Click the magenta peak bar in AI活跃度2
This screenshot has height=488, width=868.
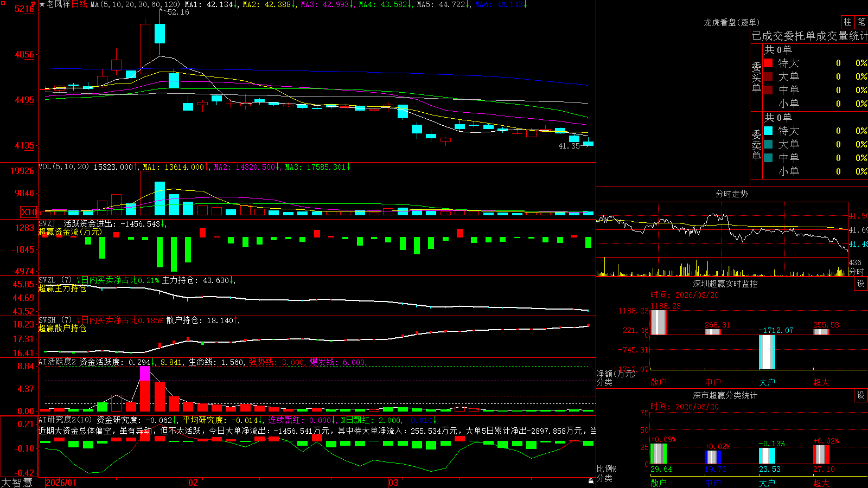click(145, 373)
